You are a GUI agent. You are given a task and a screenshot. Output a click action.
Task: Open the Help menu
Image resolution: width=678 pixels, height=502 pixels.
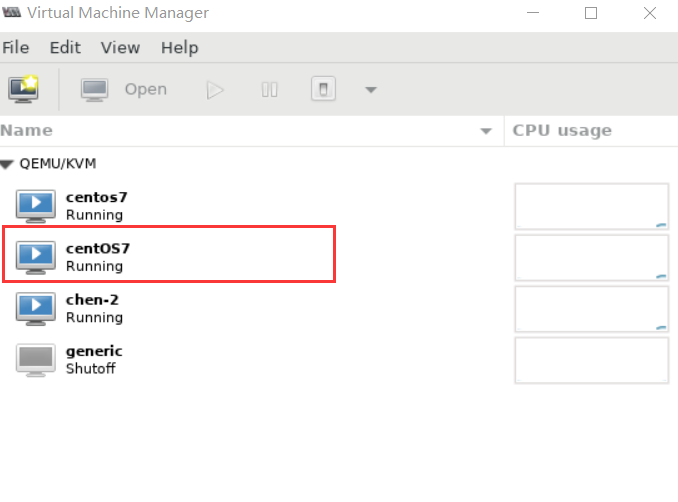[179, 48]
